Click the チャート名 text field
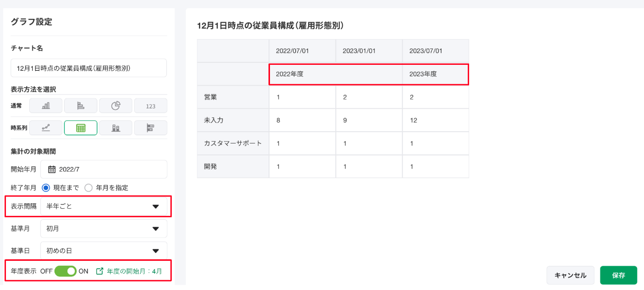644x290 pixels. (89, 68)
